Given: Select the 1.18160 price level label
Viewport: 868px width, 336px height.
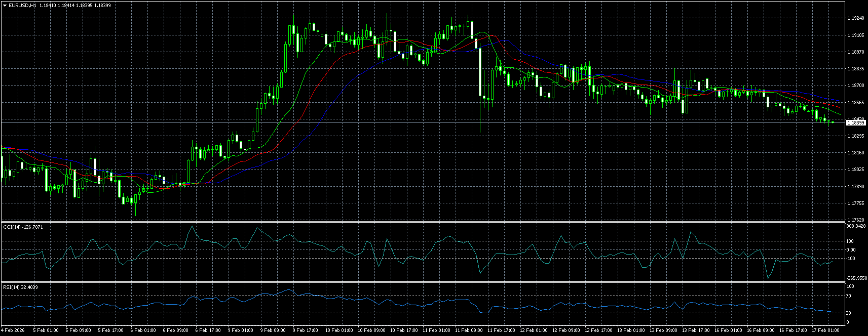Looking at the screenshot, I should pos(855,153).
